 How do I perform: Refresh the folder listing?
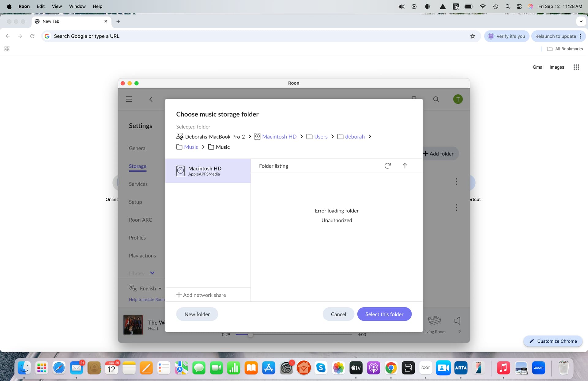[387, 166]
